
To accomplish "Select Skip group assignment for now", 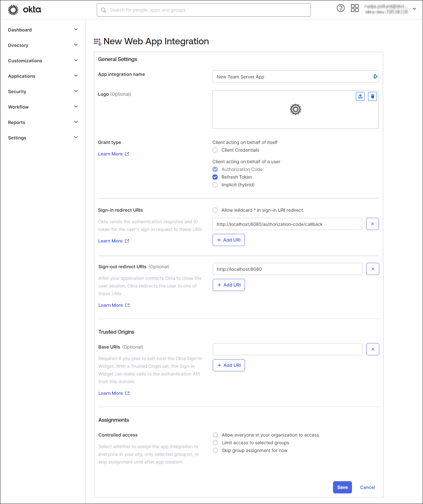I will point(215,450).
